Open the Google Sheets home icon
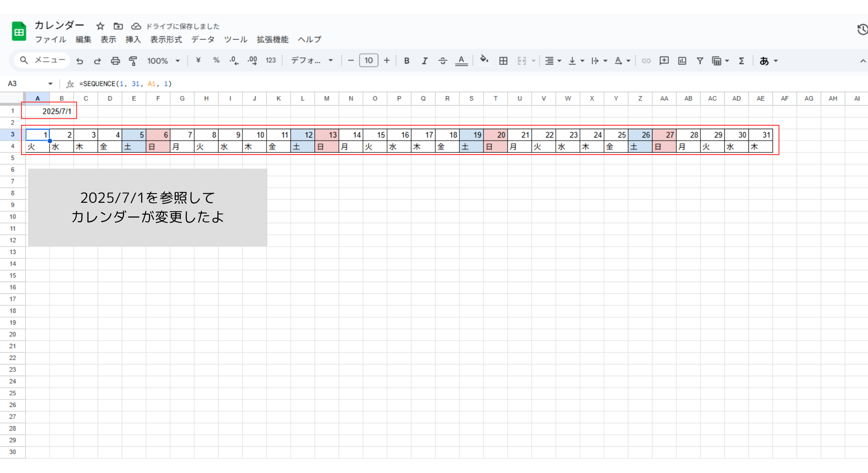The image size is (868, 473). click(x=19, y=32)
